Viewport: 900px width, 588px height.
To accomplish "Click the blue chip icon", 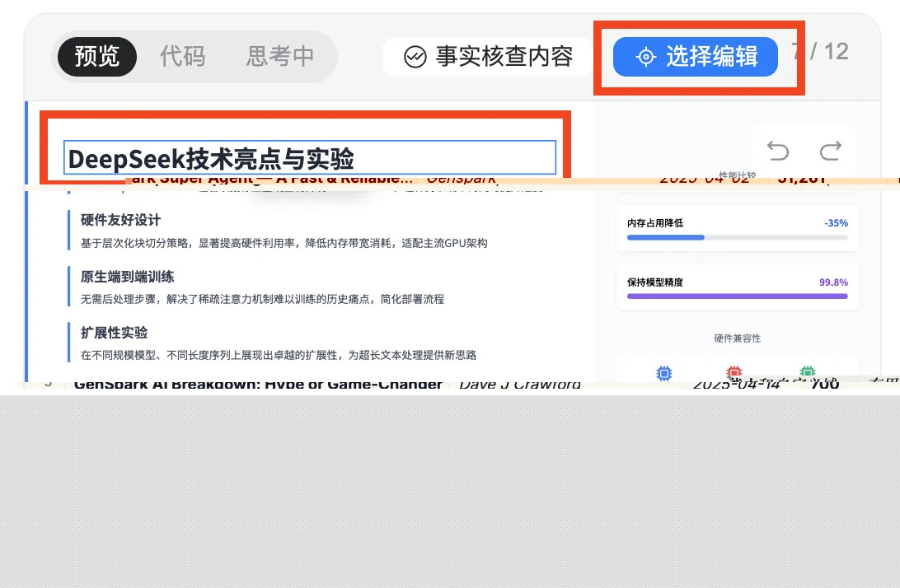I will point(664,373).
